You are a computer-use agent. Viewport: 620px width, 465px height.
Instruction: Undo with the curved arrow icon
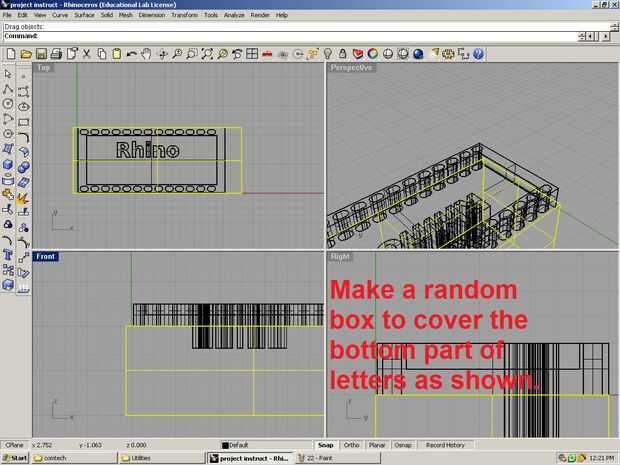[x=131, y=54]
